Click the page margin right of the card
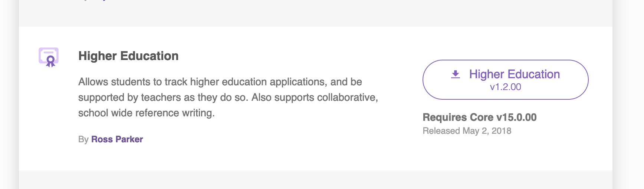The height and width of the screenshot is (189, 644). coord(628,94)
